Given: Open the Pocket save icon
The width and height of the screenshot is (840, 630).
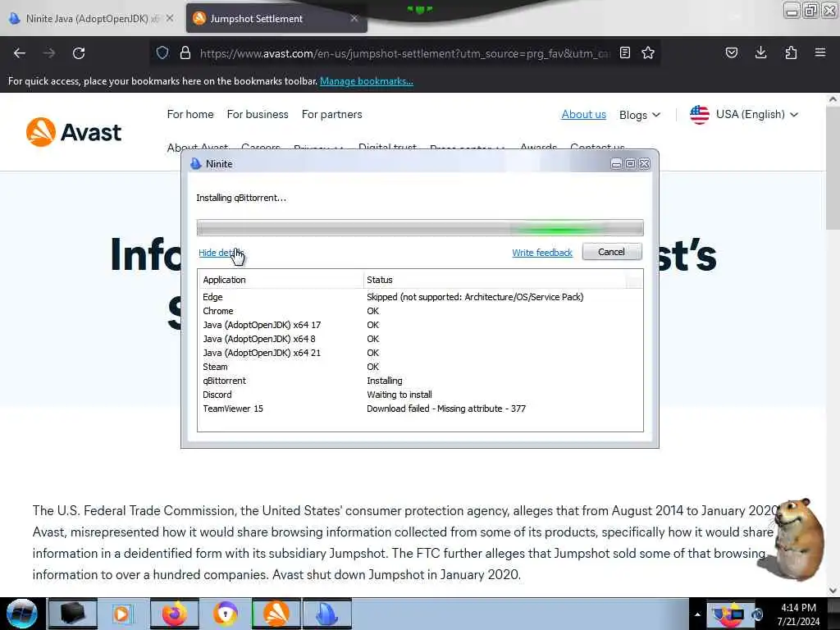Looking at the screenshot, I should 731,52.
